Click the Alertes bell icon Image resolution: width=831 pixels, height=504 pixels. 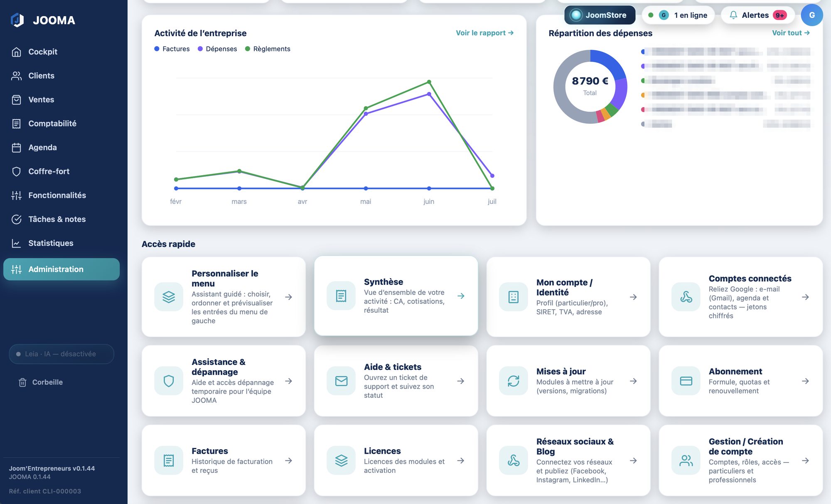point(733,15)
